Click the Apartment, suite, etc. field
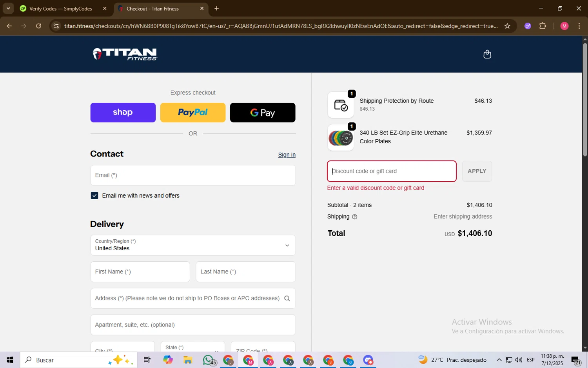Image resolution: width=588 pixels, height=368 pixels. tap(193, 325)
